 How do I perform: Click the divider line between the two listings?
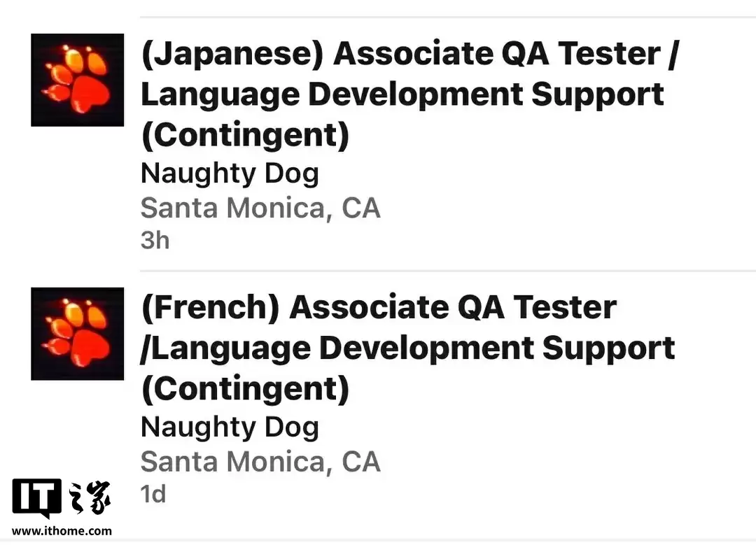[x=448, y=271]
